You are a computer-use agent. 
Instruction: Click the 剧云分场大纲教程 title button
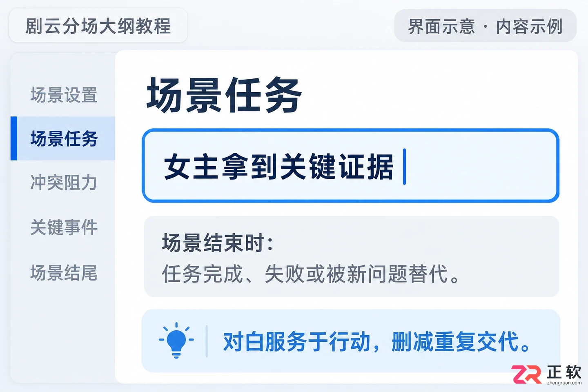(x=98, y=26)
